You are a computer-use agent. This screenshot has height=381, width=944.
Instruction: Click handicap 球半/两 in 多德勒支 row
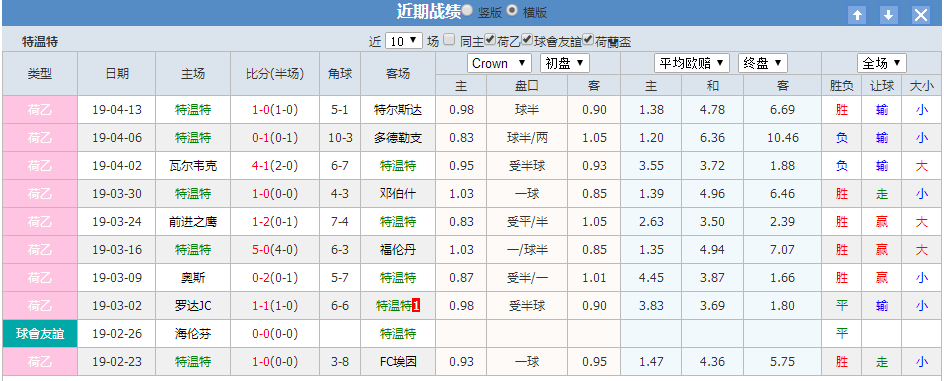tap(527, 138)
